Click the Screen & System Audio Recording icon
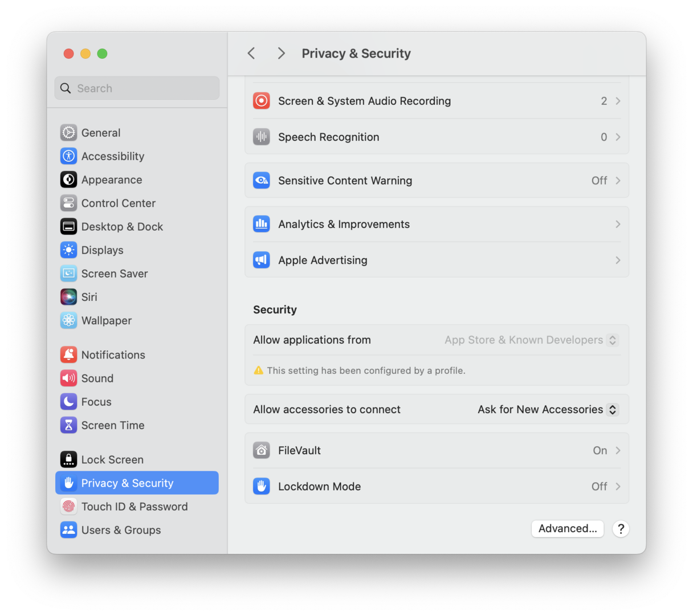Image resolution: width=693 pixels, height=616 pixels. click(x=262, y=101)
